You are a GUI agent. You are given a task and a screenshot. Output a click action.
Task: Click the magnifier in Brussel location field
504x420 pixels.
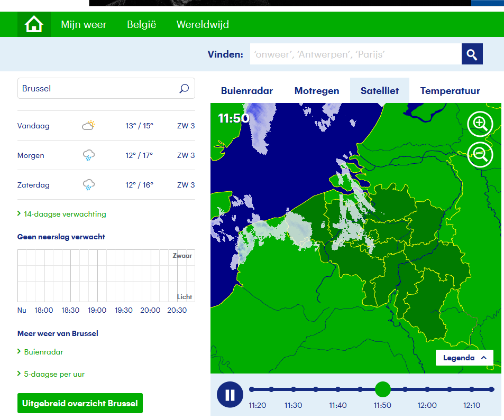184,88
